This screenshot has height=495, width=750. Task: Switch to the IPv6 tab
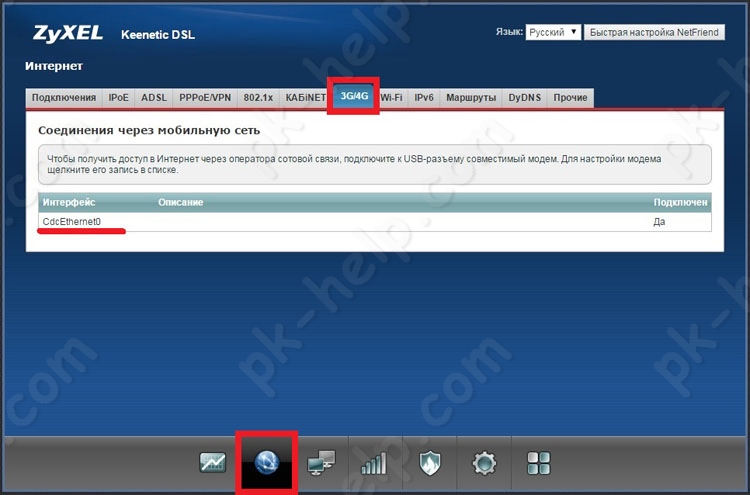coord(424,98)
